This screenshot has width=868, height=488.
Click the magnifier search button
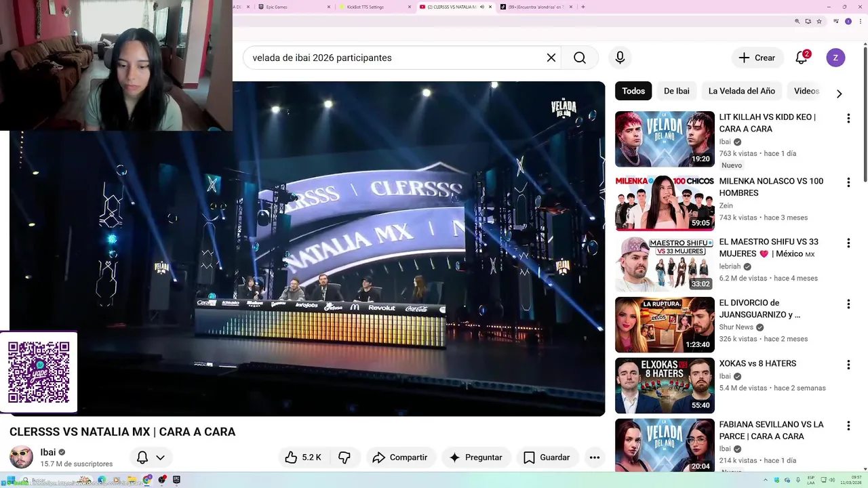(580, 58)
